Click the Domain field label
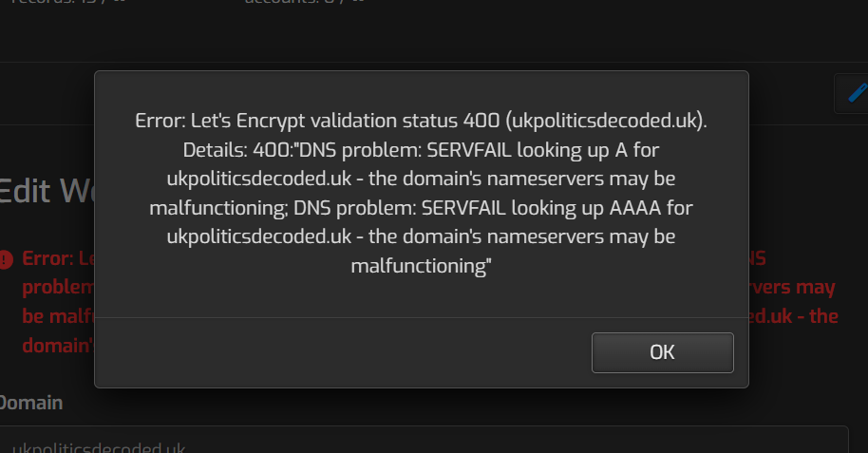Screen dimensions: 868x453 point(31,402)
